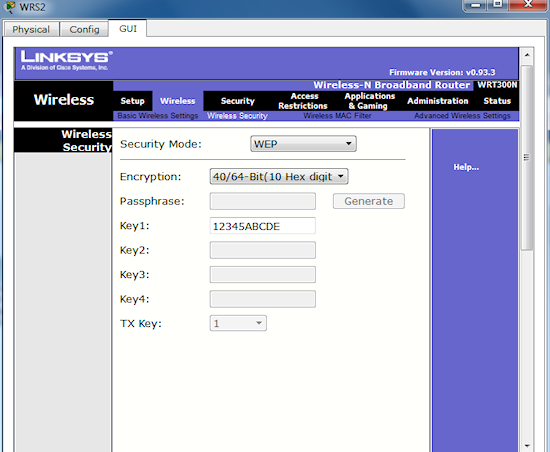
Task: Go to Access Restrictions section
Action: [x=303, y=101]
